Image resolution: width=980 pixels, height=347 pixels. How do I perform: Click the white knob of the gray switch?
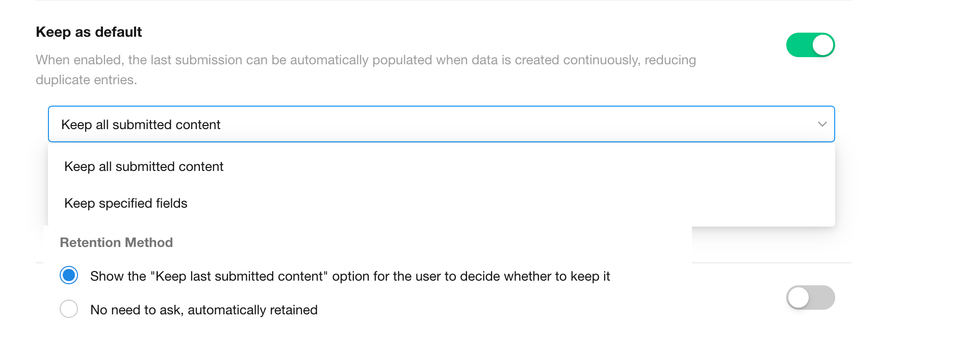coord(798,298)
